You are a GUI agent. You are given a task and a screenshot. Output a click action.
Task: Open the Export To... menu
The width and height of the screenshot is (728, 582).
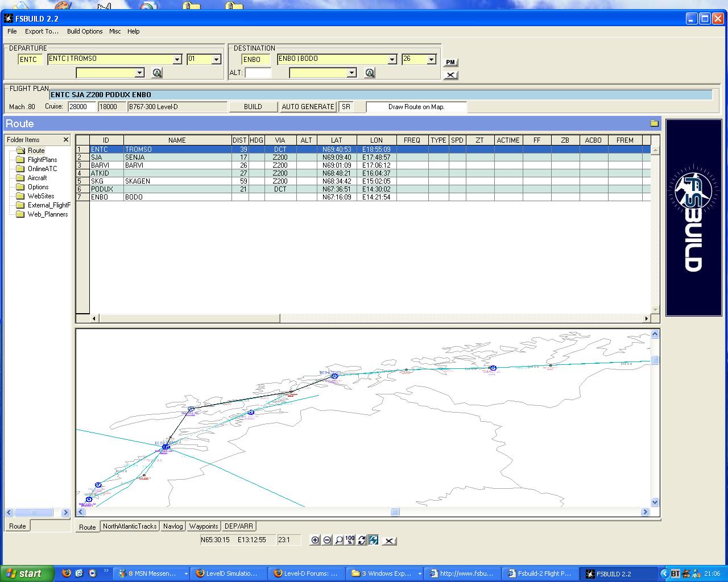pos(42,31)
